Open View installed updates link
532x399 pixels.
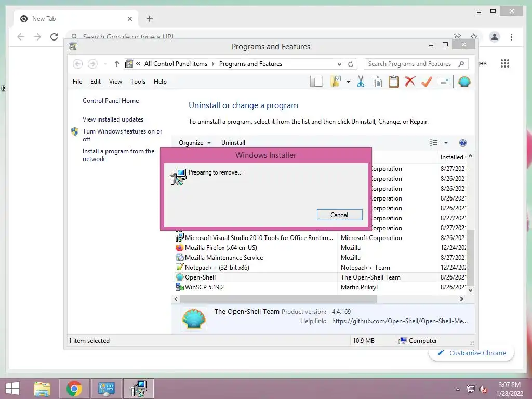113,119
